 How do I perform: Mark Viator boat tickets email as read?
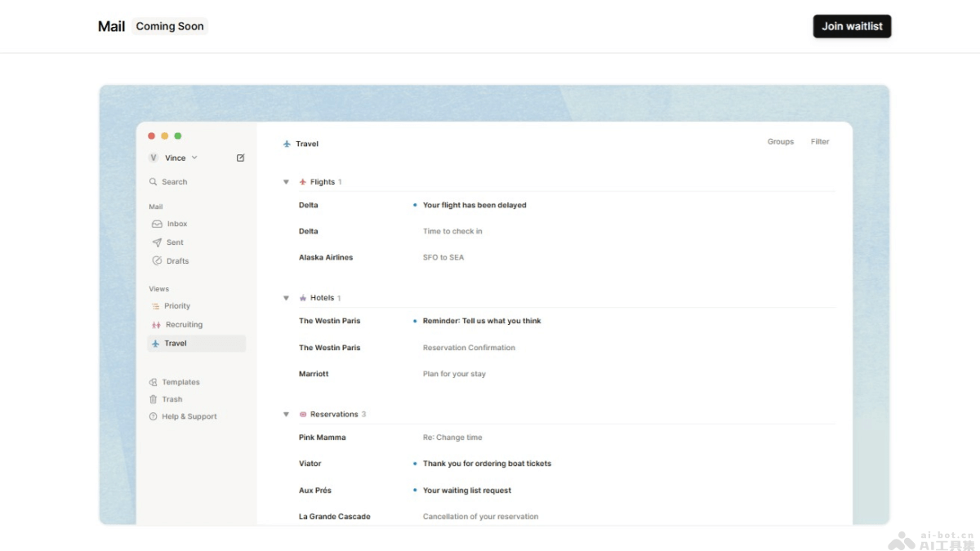click(x=415, y=463)
